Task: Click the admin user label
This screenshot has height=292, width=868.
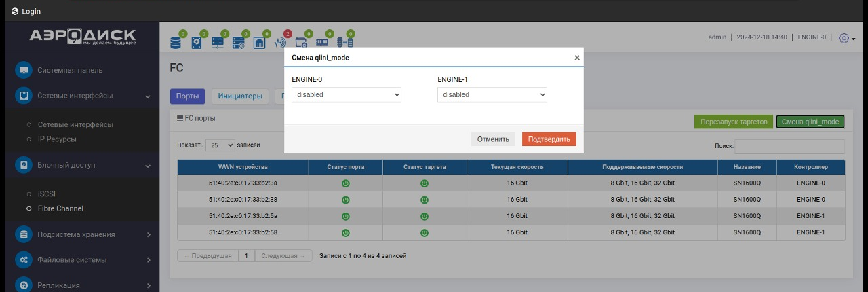Action: [x=717, y=37]
